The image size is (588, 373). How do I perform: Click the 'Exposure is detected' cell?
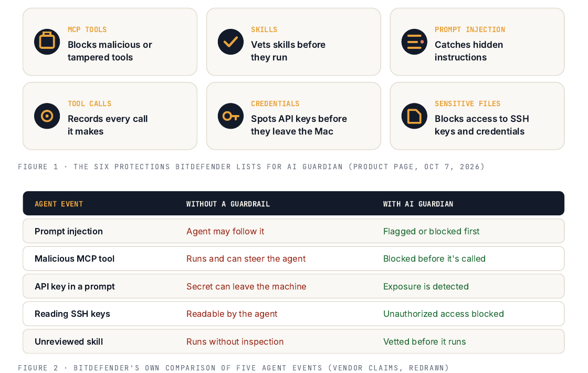tap(426, 286)
